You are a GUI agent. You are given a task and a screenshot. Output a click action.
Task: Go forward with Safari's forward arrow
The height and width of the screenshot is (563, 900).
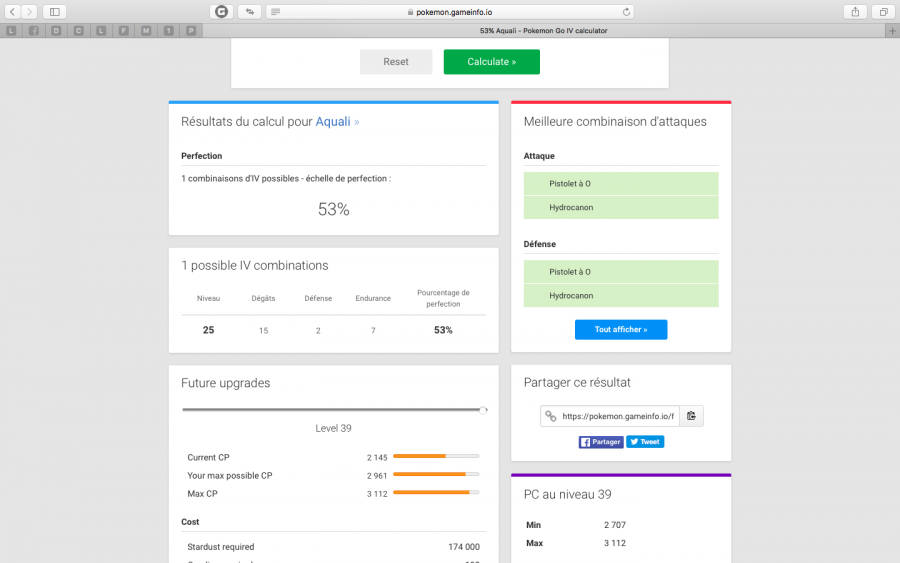pyautogui.click(x=30, y=12)
